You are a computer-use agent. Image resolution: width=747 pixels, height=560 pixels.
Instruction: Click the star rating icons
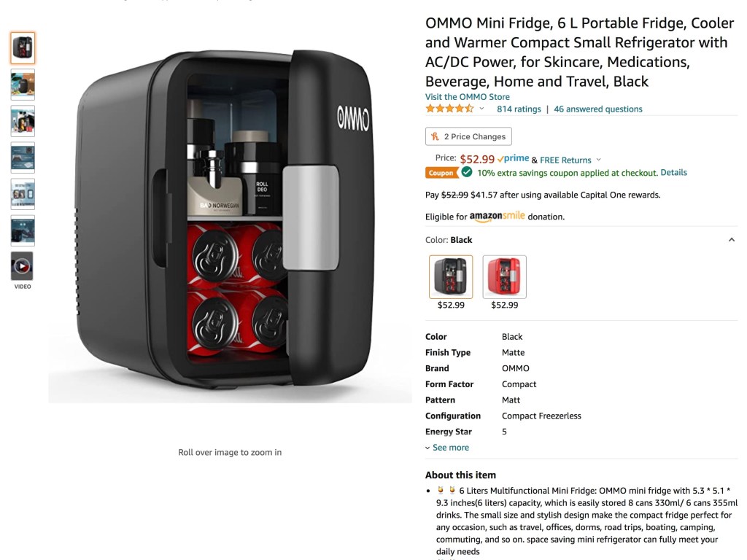[449, 109]
